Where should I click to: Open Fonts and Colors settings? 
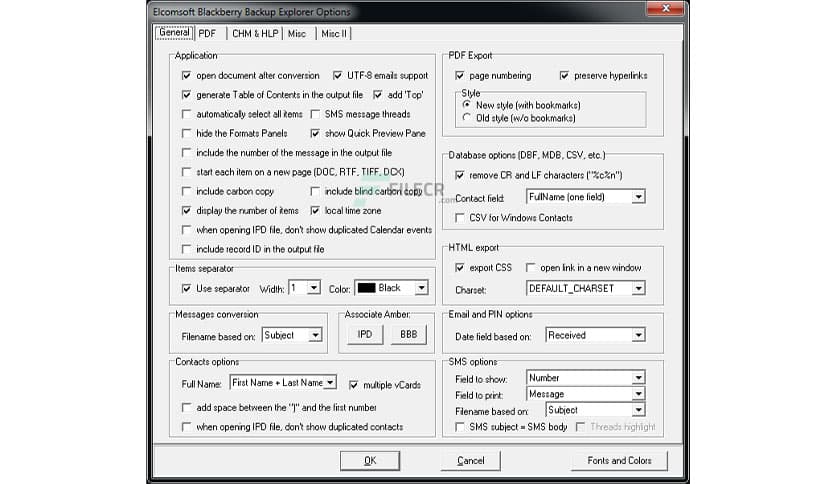tap(619, 461)
